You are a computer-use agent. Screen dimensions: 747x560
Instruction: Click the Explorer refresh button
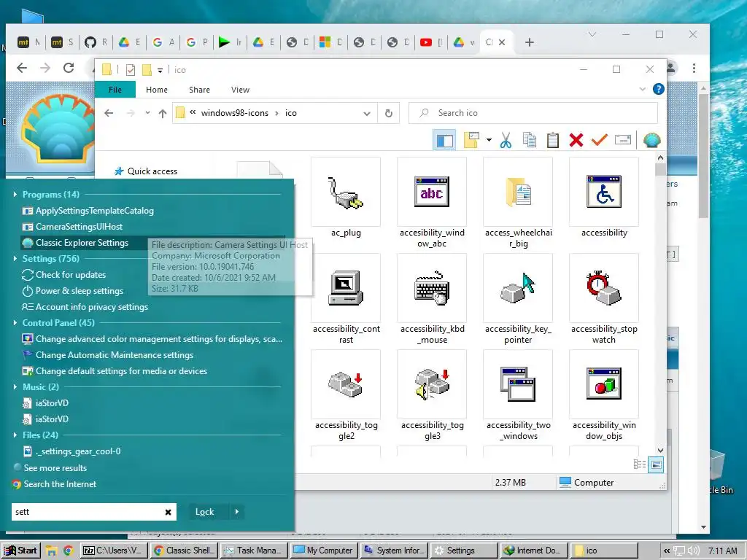[x=389, y=113]
